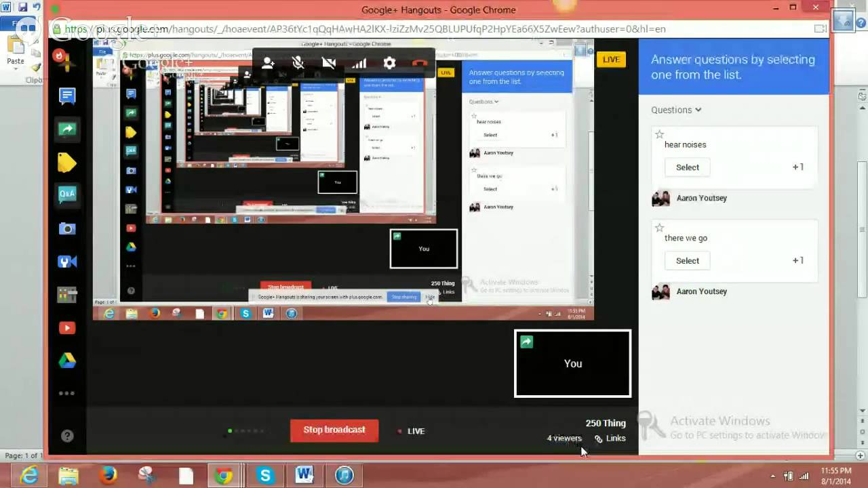
Task: Select the "hear noises" question
Action: [x=687, y=167]
